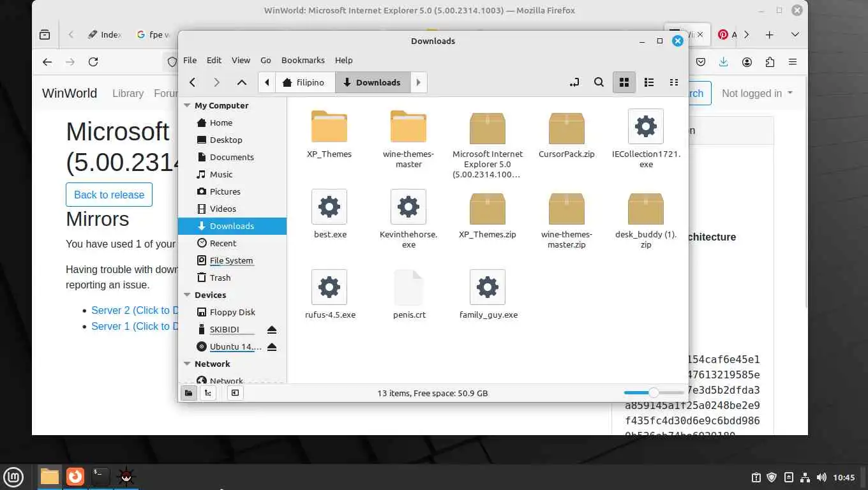
Task: Open Firefox hamburger application menu
Action: point(793,62)
